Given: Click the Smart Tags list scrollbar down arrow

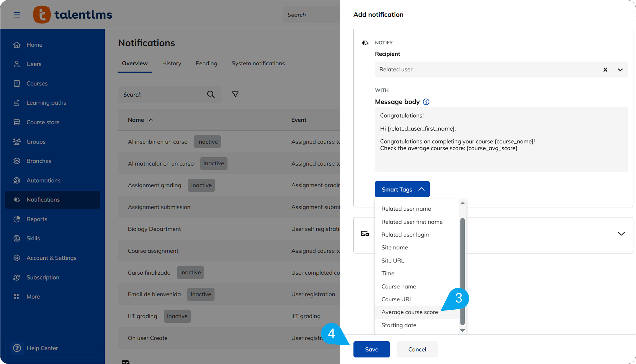Looking at the screenshot, I should coord(462,330).
